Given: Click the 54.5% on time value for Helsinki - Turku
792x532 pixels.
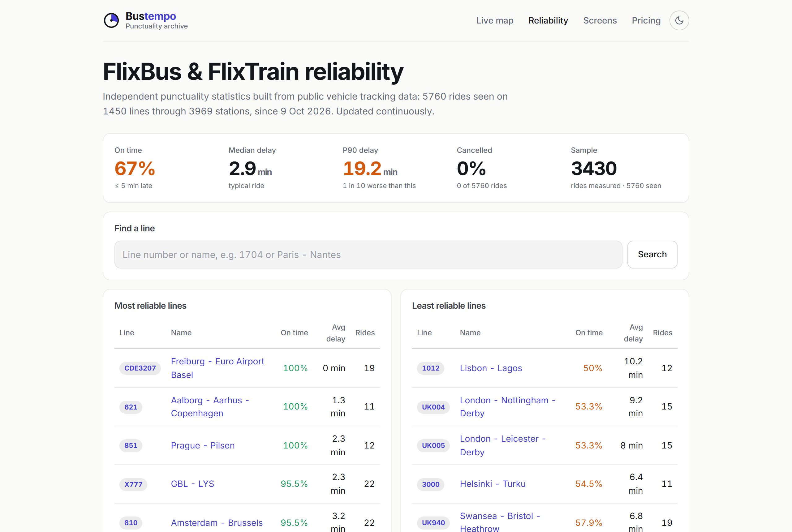Looking at the screenshot, I should [x=588, y=484].
